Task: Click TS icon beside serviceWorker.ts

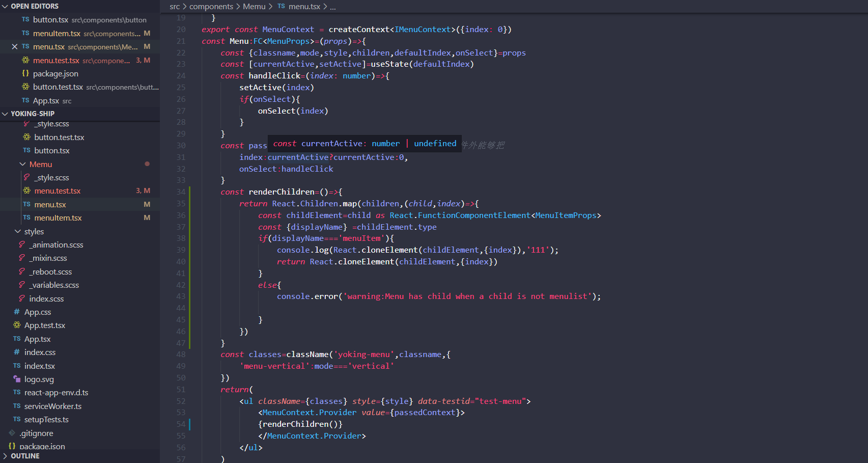Action: coord(17,406)
